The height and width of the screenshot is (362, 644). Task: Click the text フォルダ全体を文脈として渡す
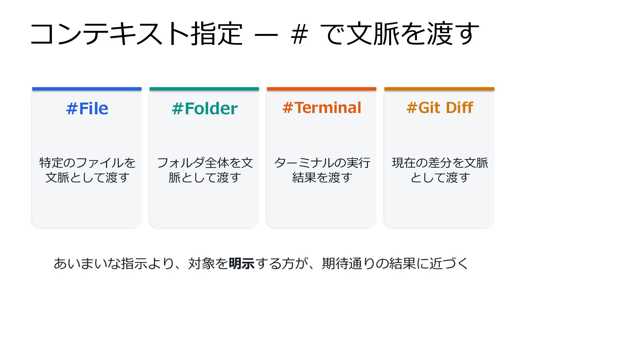coord(205,170)
